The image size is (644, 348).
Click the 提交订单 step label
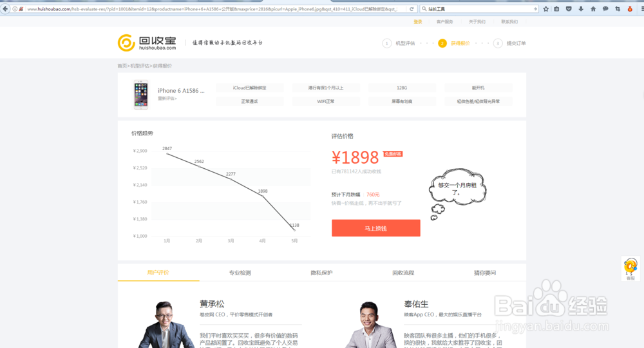[x=516, y=43]
